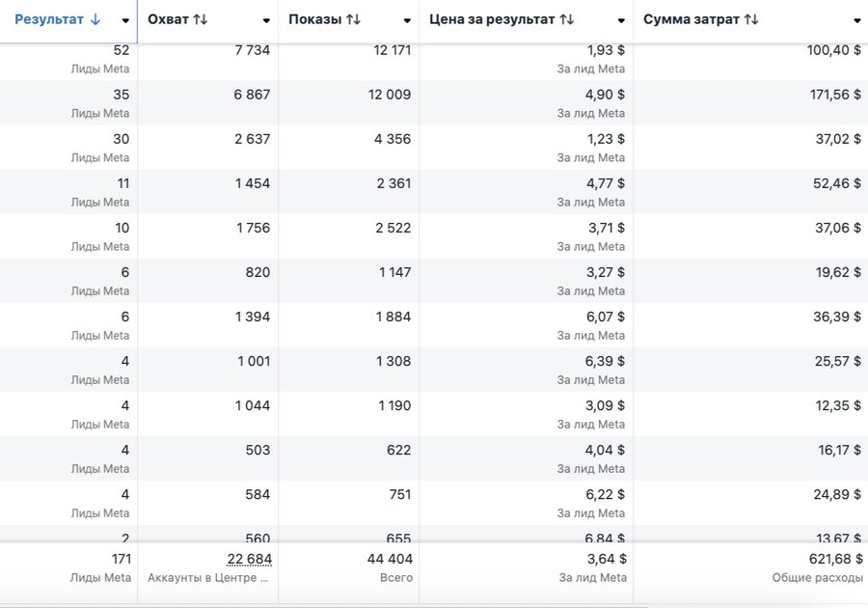Image resolution: width=868 pixels, height=608 pixels.
Task: Click cost per result 6,07 $
Action: [x=606, y=317]
